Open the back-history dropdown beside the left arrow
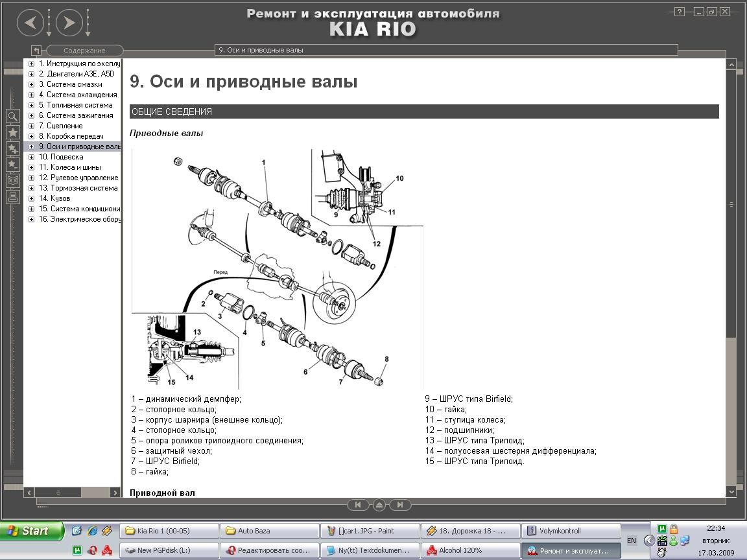747x560 pixels. pos(49,23)
